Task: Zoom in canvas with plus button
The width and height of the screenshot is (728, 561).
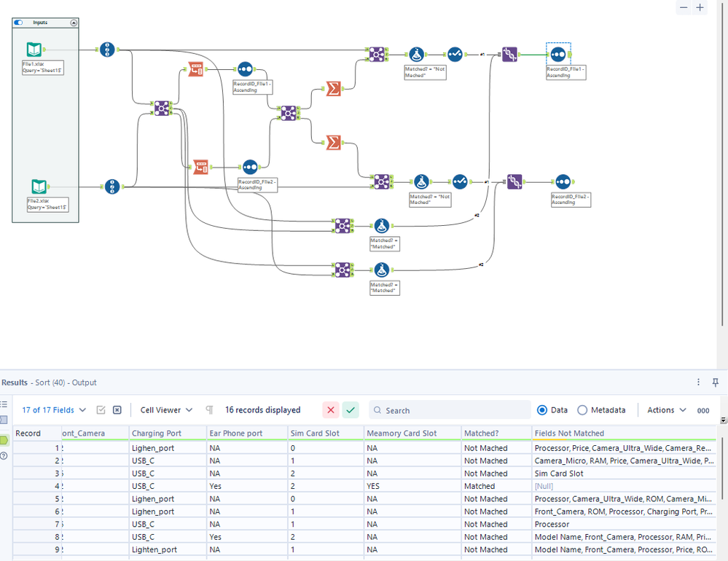Action: (x=700, y=7)
